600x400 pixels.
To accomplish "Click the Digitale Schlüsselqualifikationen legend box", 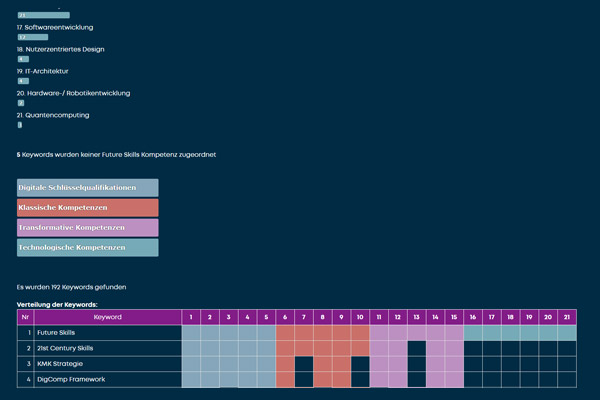I will (x=87, y=188).
